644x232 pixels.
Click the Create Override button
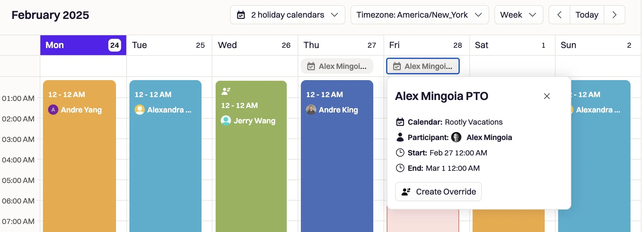coord(438,192)
